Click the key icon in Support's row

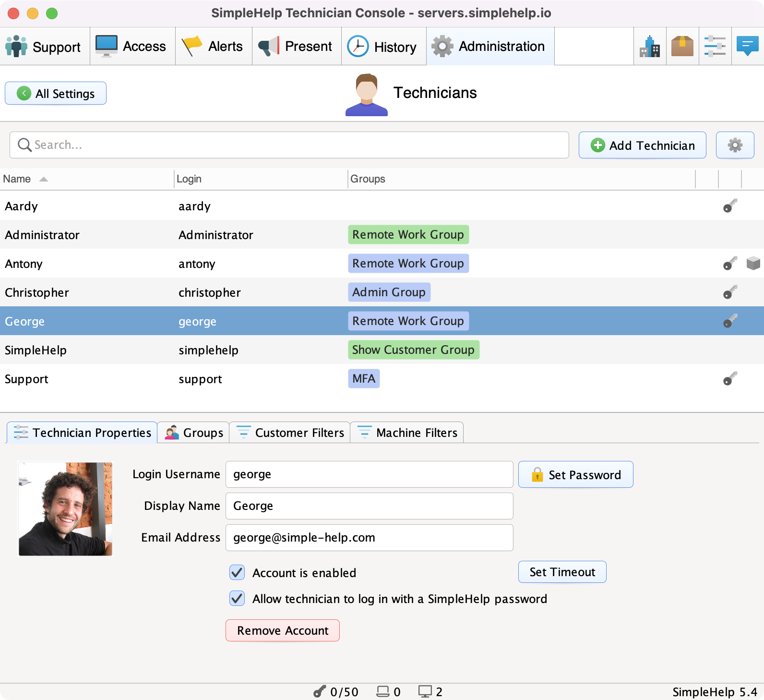click(x=730, y=379)
